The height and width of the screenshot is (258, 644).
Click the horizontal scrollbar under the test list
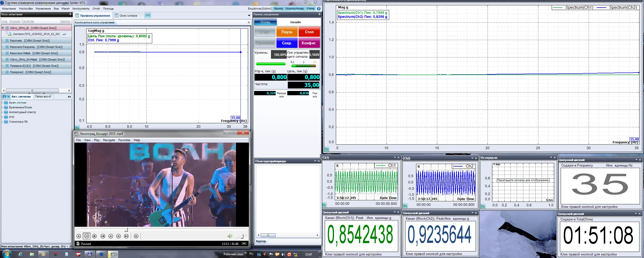(32, 90)
